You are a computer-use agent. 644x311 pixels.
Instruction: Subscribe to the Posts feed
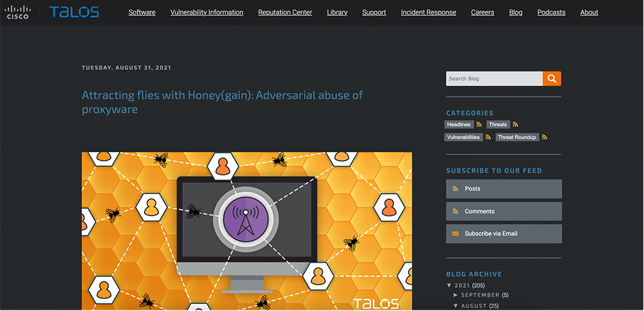(504, 189)
